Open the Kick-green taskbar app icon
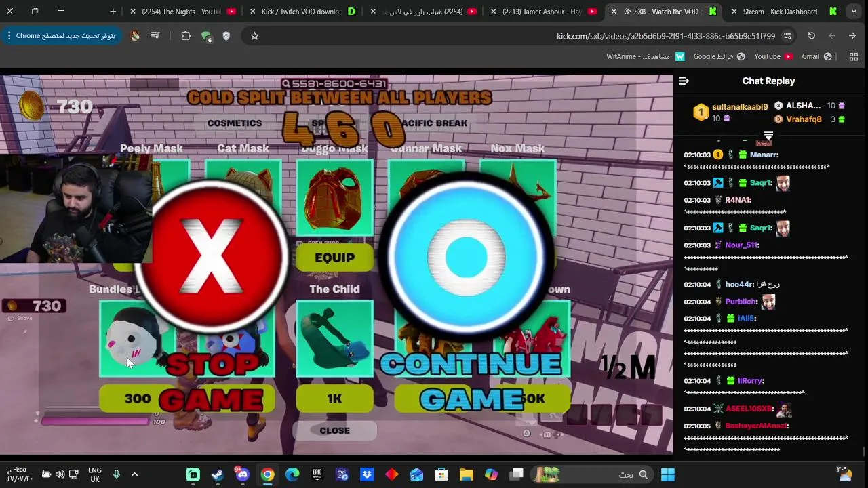The width and height of the screenshot is (868, 488). click(193, 474)
